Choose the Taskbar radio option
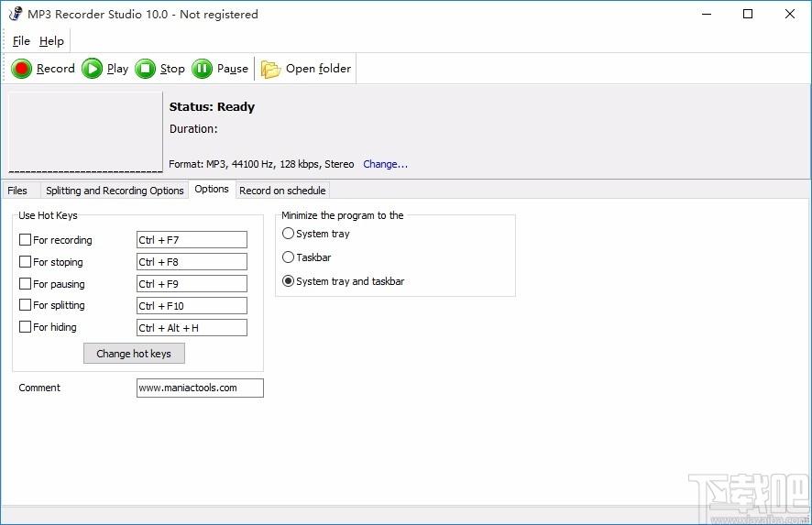Image resolution: width=812 pixels, height=525 pixels. 288,257
